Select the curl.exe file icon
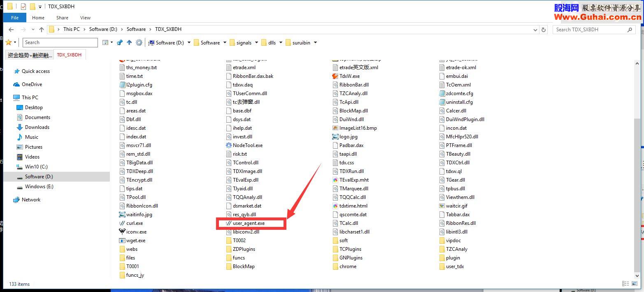This screenshot has width=644, height=292. click(122, 223)
